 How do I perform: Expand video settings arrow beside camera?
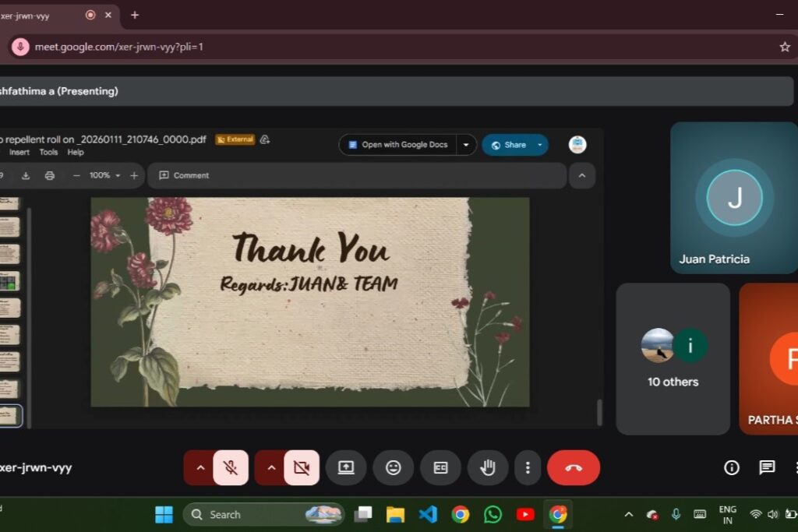point(271,467)
